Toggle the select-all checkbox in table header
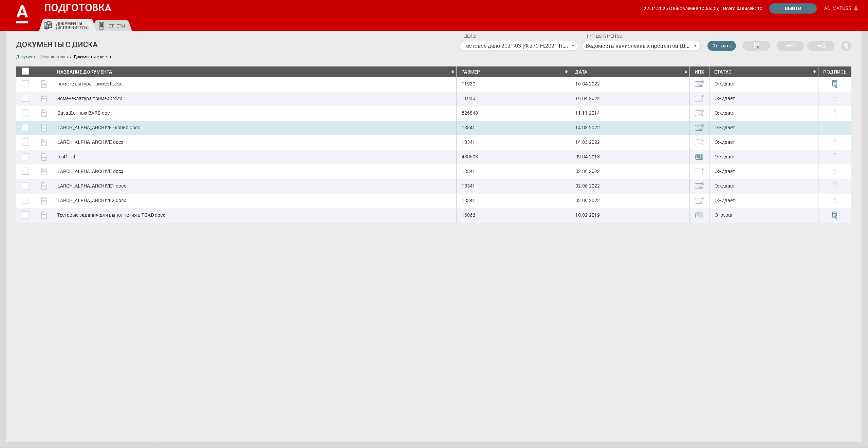 pyautogui.click(x=25, y=71)
